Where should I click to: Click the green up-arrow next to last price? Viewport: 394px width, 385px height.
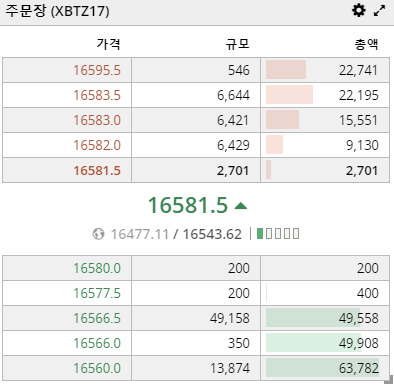click(x=241, y=206)
